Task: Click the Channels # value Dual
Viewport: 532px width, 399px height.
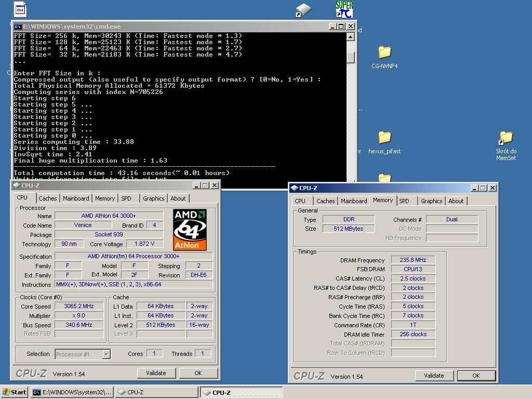Action: point(452,219)
